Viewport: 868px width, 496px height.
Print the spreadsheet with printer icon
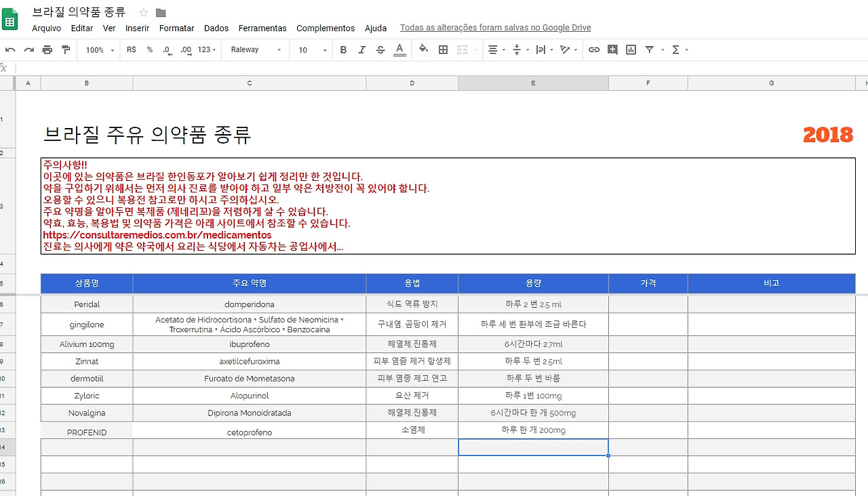point(47,49)
